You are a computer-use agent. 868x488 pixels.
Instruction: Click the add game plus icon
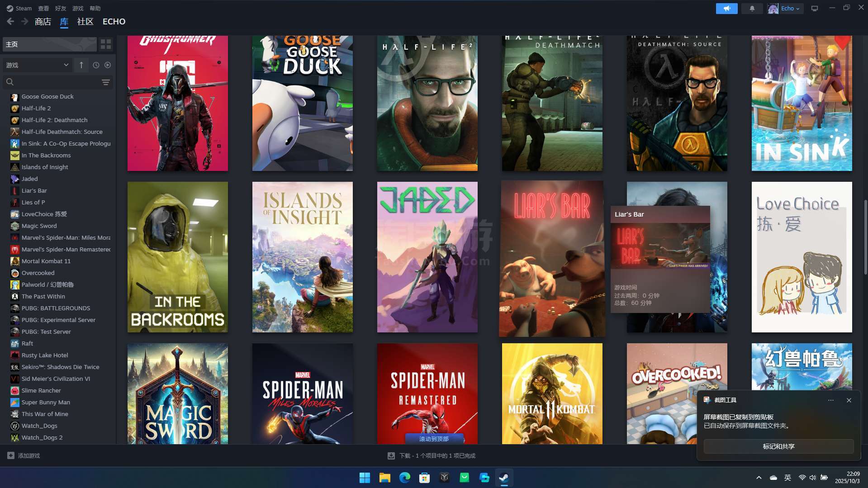click(x=11, y=455)
